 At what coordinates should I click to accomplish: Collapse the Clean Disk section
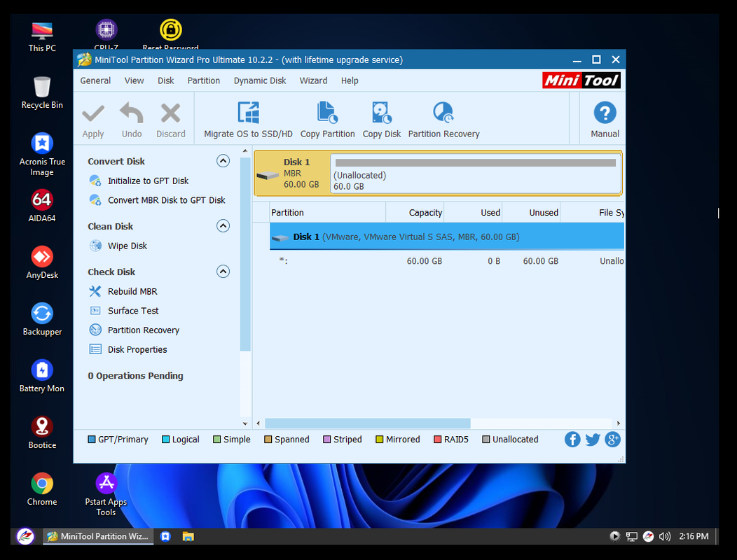223,226
